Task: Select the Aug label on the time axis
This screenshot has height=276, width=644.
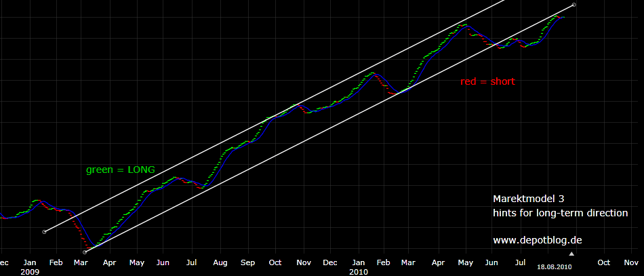Action: click(220, 262)
